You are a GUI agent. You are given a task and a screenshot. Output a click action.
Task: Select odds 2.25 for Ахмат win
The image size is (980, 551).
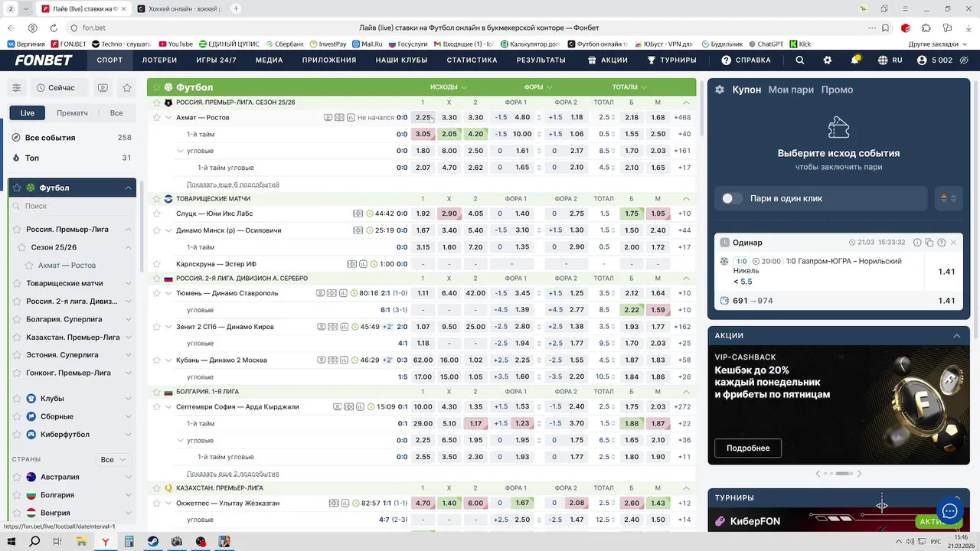tap(423, 118)
